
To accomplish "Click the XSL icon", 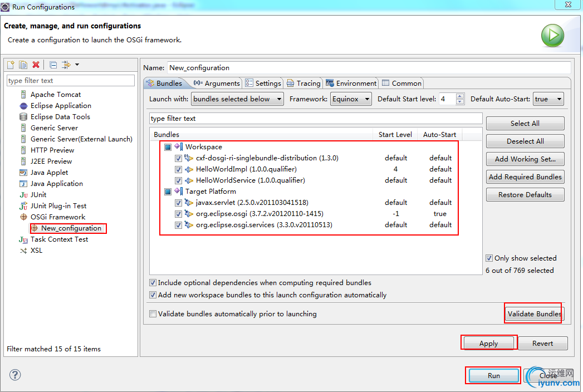I will (x=23, y=251).
